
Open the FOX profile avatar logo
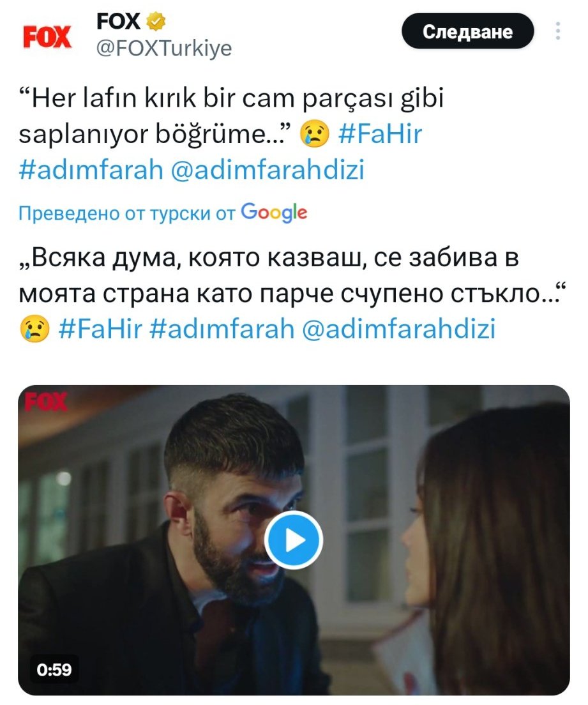pyautogui.click(x=47, y=37)
